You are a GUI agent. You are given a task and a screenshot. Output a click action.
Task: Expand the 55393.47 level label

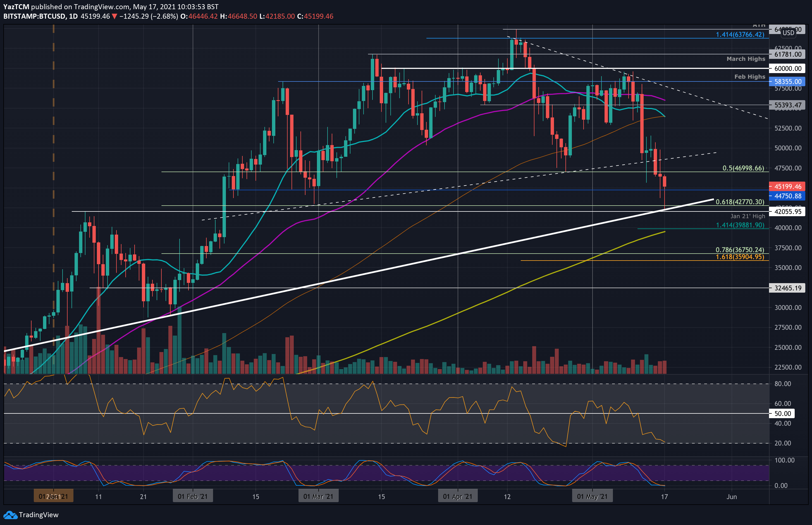(x=789, y=105)
